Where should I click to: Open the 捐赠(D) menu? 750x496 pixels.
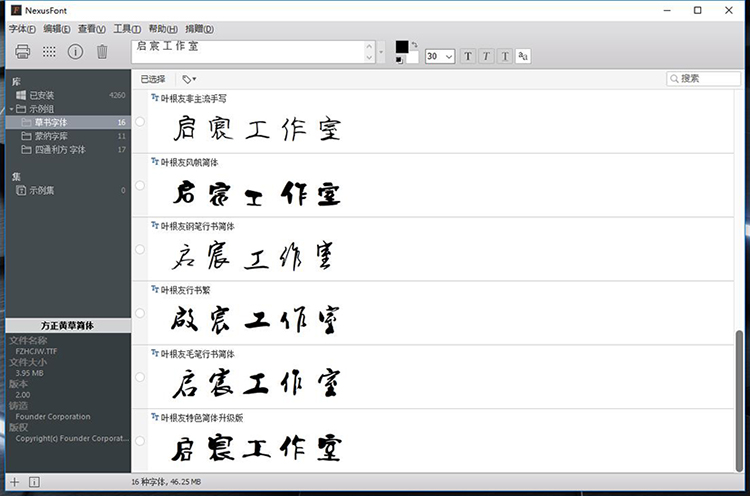pyautogui.click(x=199, y=29)
